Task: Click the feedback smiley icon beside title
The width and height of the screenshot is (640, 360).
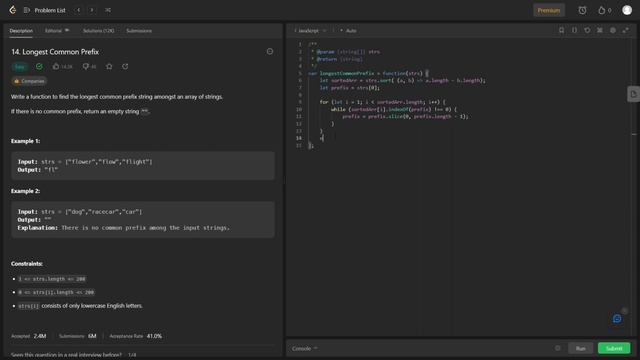Action: 270,51
